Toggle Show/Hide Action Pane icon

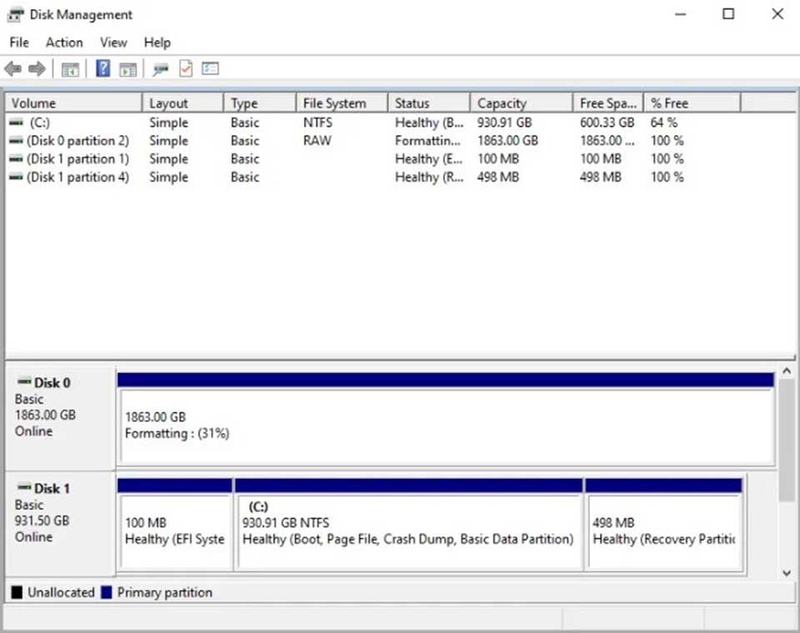128,69
